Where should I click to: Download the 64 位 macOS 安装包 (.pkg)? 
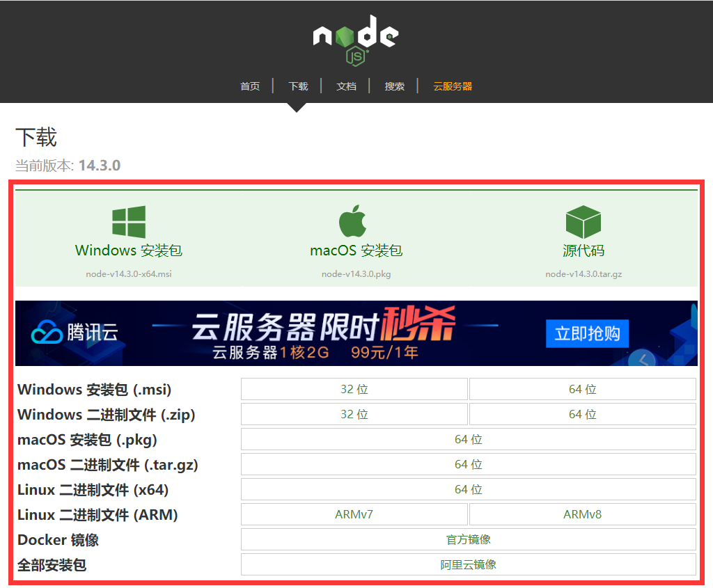(469, 439)
